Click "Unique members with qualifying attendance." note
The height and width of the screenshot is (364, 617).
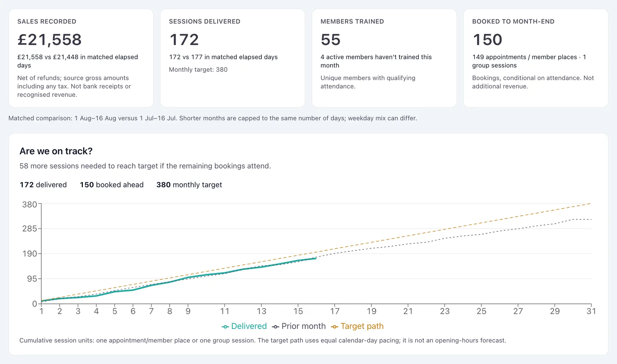click(x=368, y=82)
